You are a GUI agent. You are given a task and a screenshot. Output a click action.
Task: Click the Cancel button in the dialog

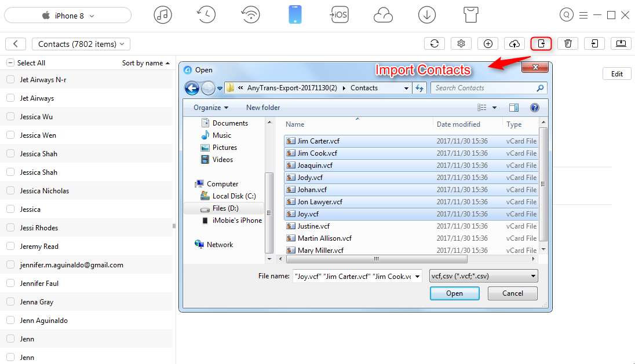513,293
